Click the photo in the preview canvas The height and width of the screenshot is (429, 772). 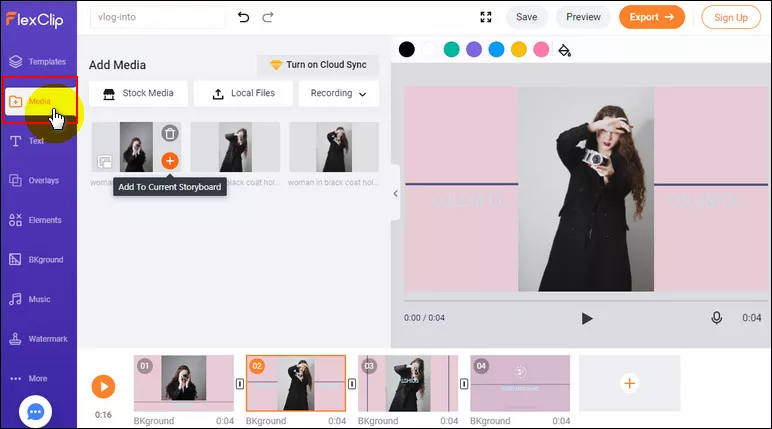(x=586, y=189)
